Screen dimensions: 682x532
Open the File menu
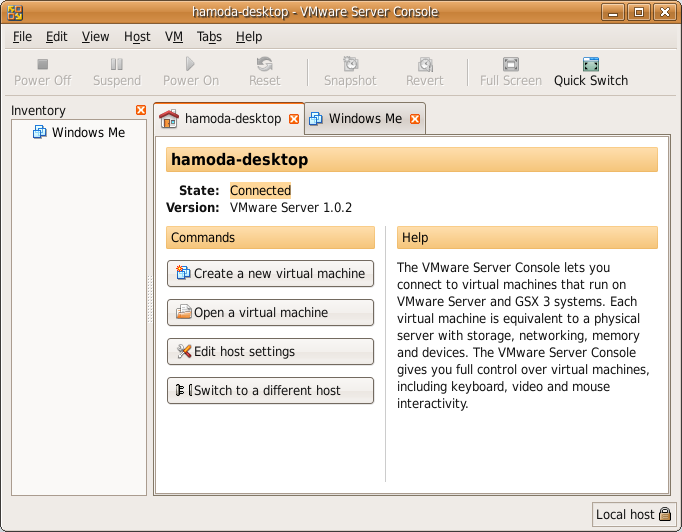(22, 36)
